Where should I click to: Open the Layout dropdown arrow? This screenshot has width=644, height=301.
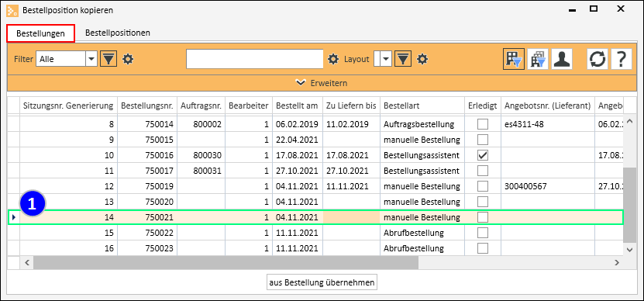click(x=386, y=59)
